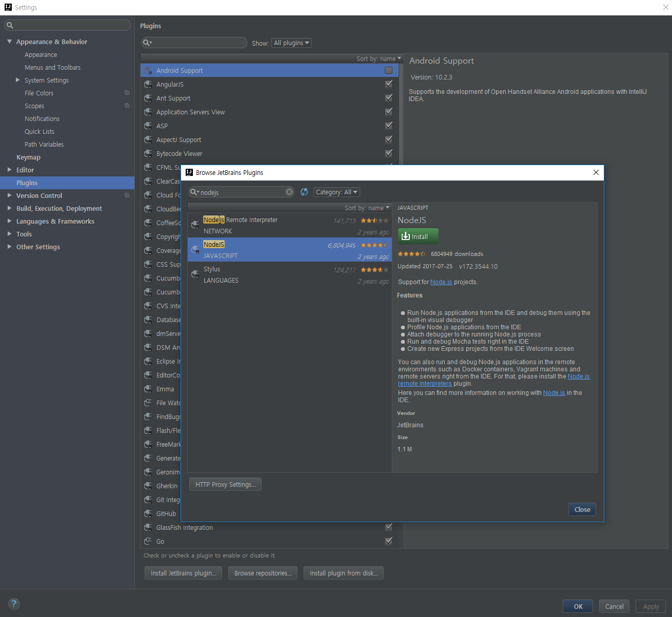This screenshot has height=617, width=672.
Task: Select the Stylus plugin row
Action: (x=290, y=274)
